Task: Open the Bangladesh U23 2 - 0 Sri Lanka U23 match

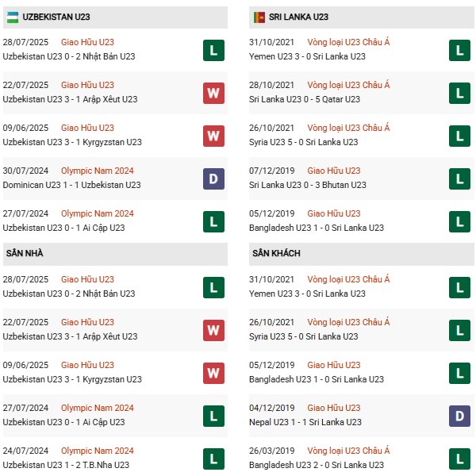Action: pos(317,465)
